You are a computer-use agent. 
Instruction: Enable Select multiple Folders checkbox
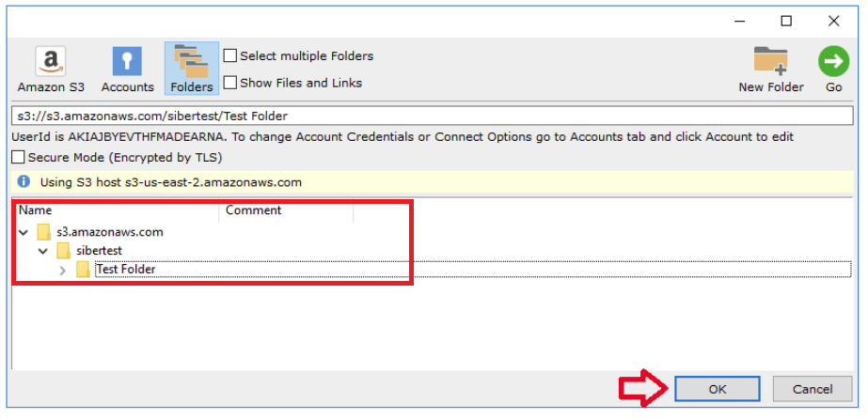(230, 56)
